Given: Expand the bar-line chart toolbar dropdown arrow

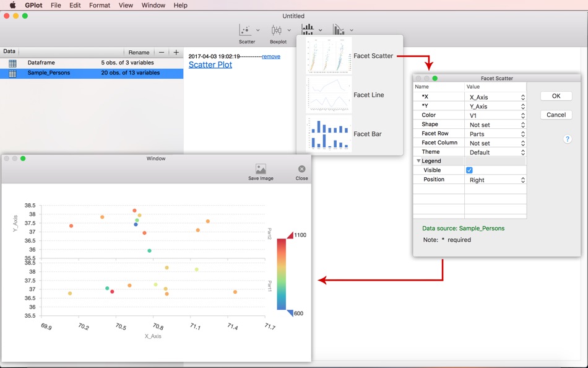Looking at the screenshot, I should pyautogui.click(x=352, y=30).
